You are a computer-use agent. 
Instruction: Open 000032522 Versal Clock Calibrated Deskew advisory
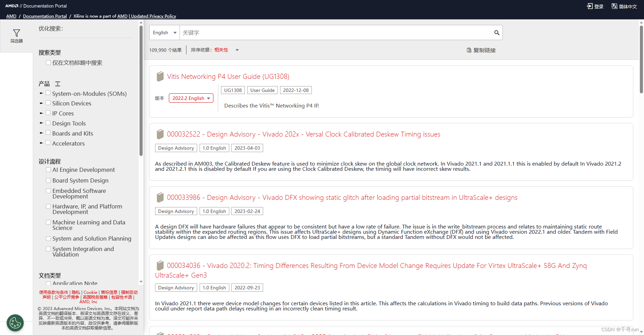pyautogui.click(x=304, y=134)
